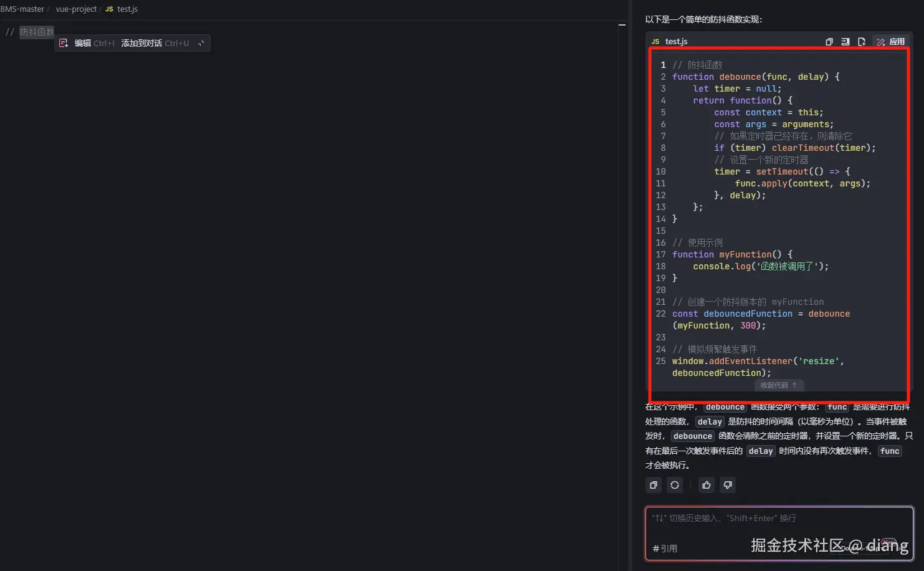Apply the code with 应用 button
This screenshot has height=571, width=924.
coord(891,42)
